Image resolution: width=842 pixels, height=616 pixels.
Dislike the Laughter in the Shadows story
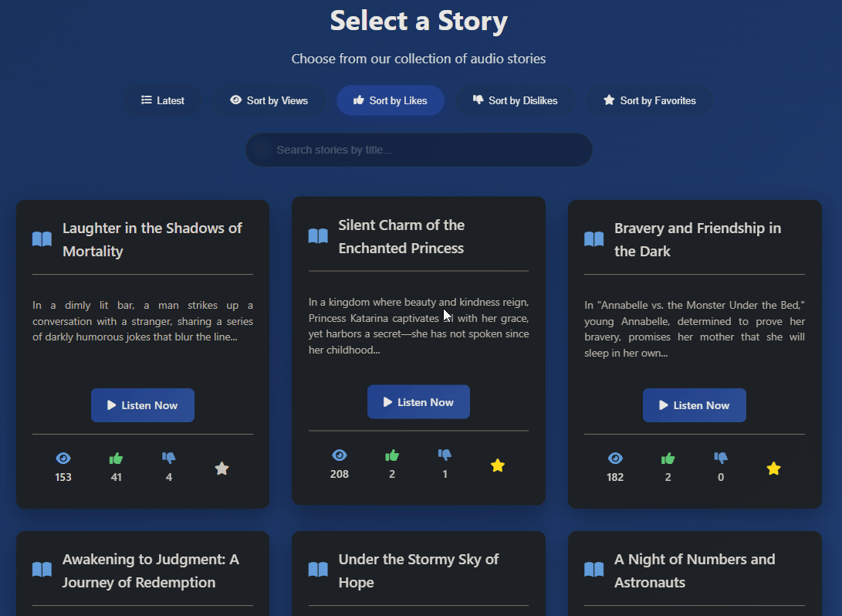pyautogui.click(x=169, y=459)
